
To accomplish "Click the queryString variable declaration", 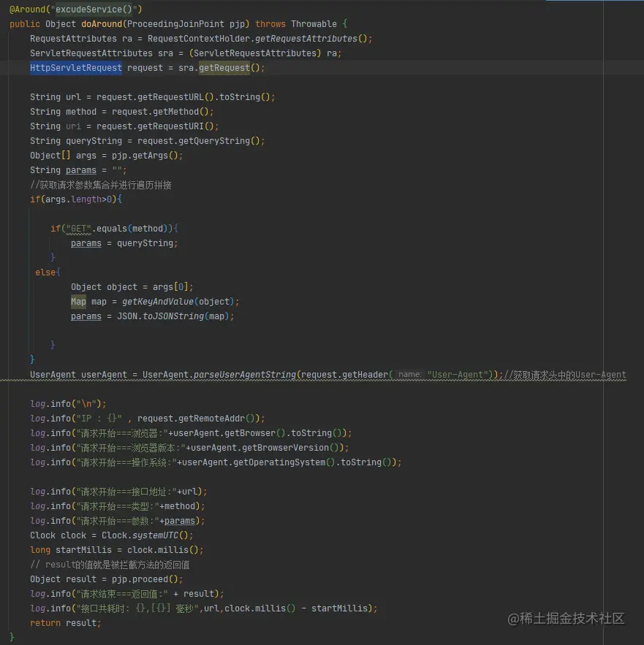I will pyautogui.click(x=94, y=141).
